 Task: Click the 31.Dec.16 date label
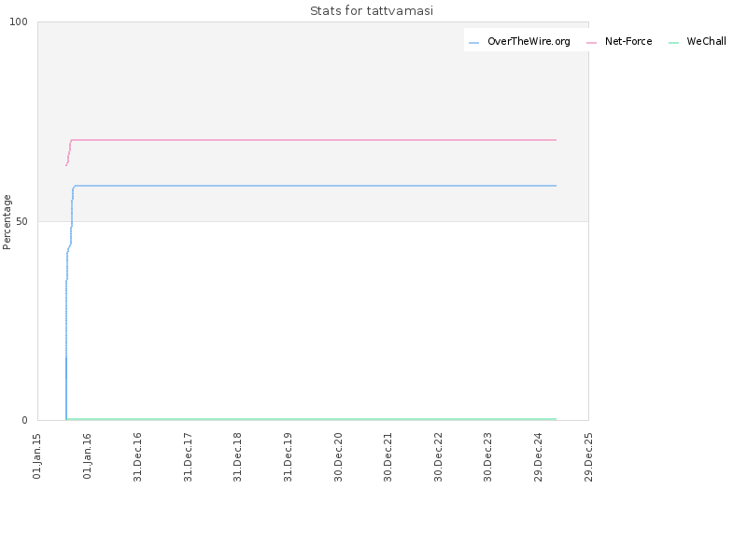137,457
